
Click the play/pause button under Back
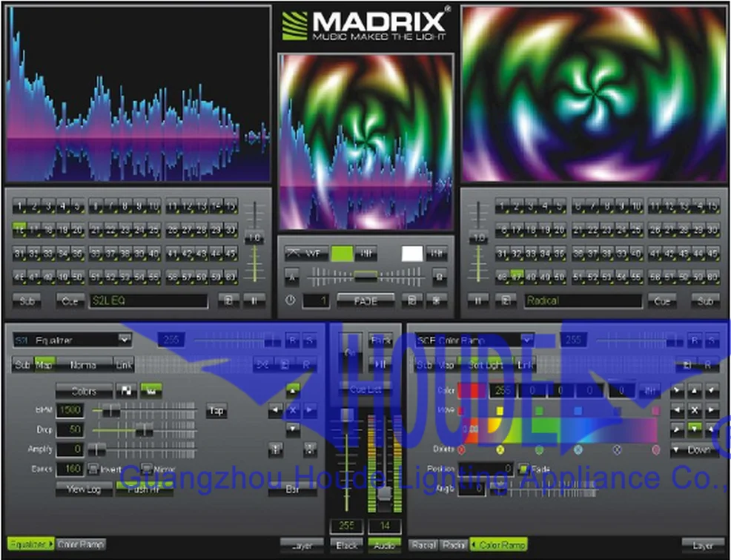pyautogui.click(x=380, y=364)
